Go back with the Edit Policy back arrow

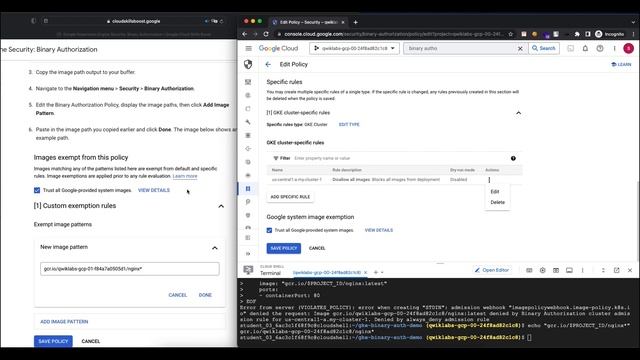[x=268, y=64]
